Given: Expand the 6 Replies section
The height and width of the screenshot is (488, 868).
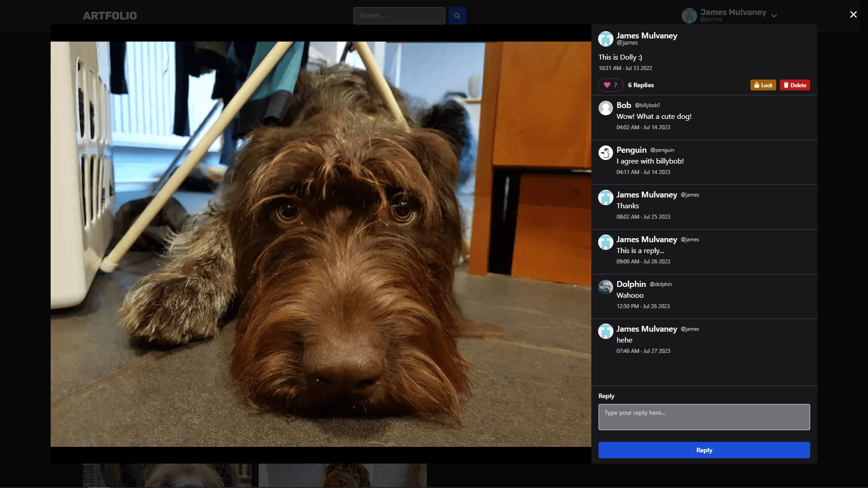Looking at the screenshot, I should (x=641, y=84).
